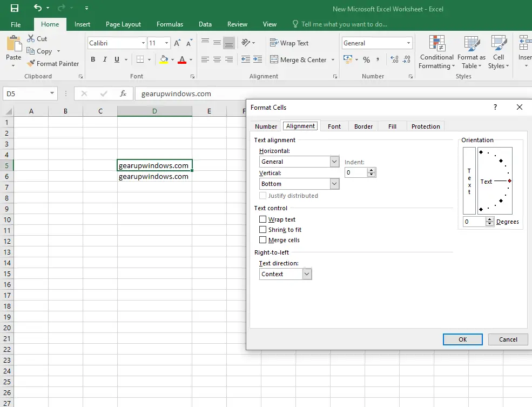Expand Merge & Center options arrow

point(333,60)
